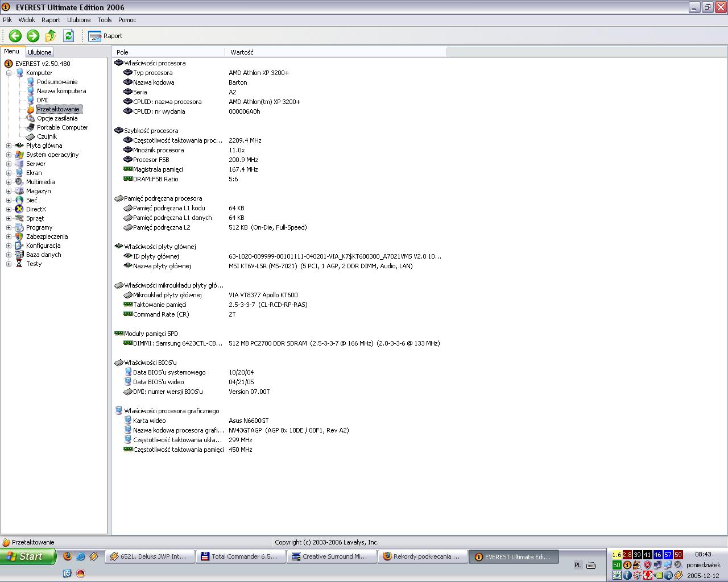Click the Windows Start button
The width and height of the screenshot is (728, 582).
point(27,557)
